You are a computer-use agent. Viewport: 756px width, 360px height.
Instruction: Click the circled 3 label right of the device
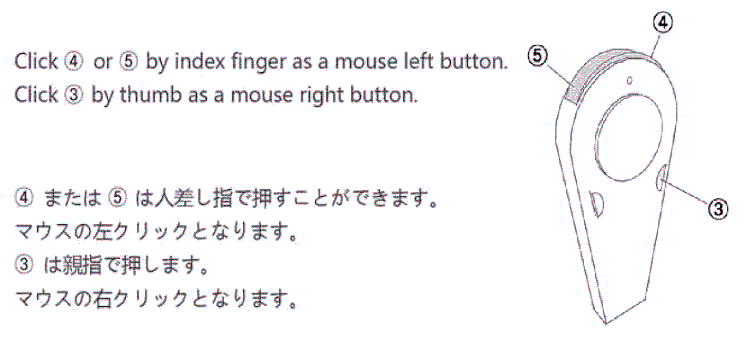pos(718,209)
